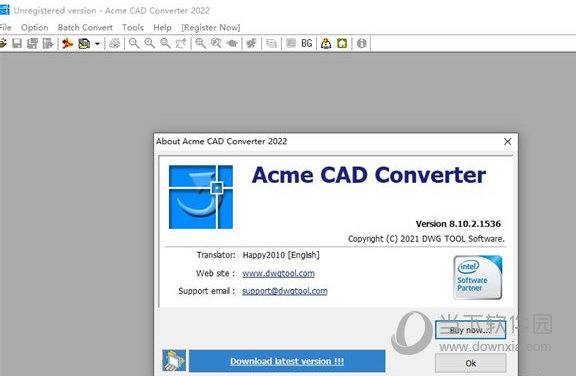Viewport: 576px width, 376px height.
Task: Click the Acme CAD Converter logo image
Action: point(201,197)
